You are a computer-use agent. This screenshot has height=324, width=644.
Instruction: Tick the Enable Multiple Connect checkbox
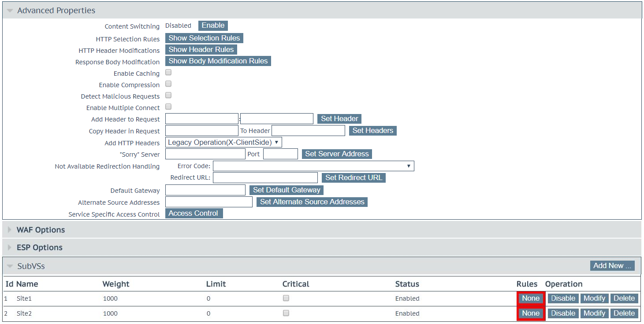click(168, 107)
